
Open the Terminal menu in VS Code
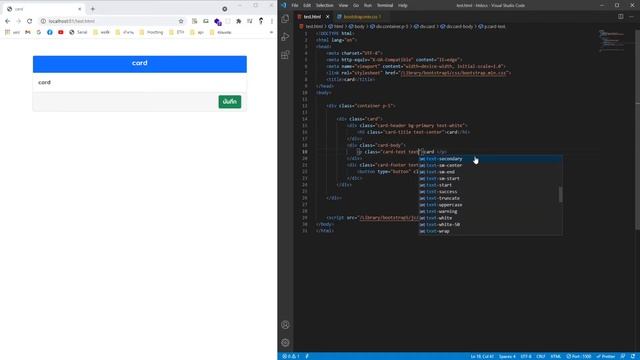[385, 5]
